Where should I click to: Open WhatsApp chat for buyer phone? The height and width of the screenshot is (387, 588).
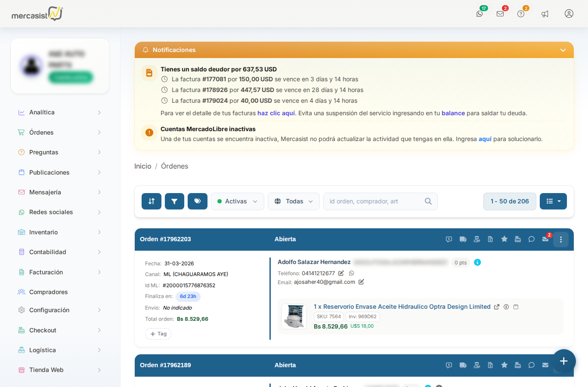tap(352, 273)
